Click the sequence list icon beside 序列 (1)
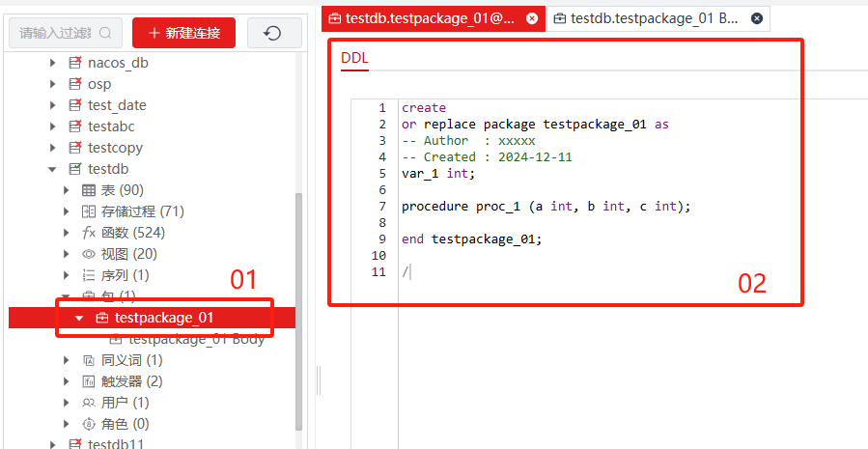 click(89, 275)
